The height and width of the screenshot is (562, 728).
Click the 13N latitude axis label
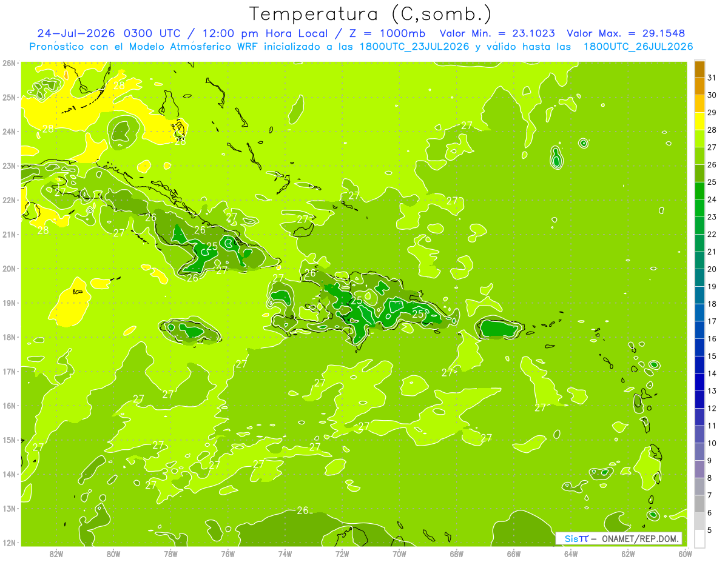pos(9,509)
